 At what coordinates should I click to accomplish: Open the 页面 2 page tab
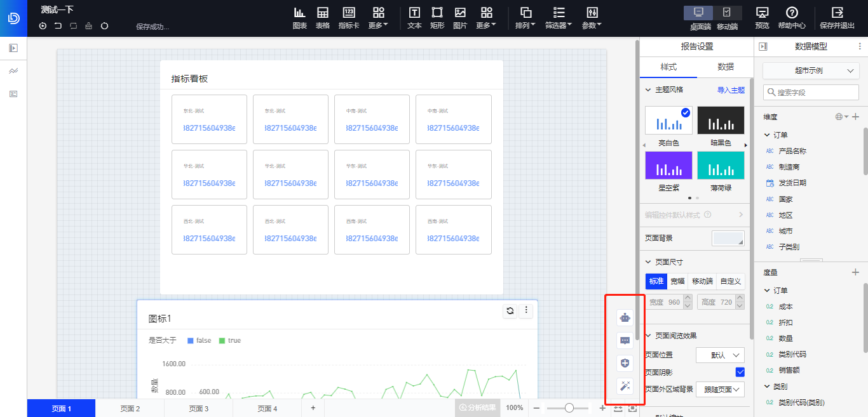(x=130, y=409)
